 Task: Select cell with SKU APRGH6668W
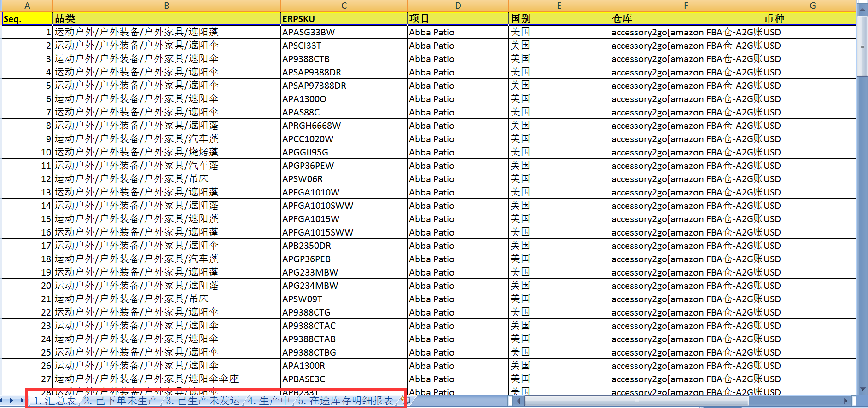344,126
